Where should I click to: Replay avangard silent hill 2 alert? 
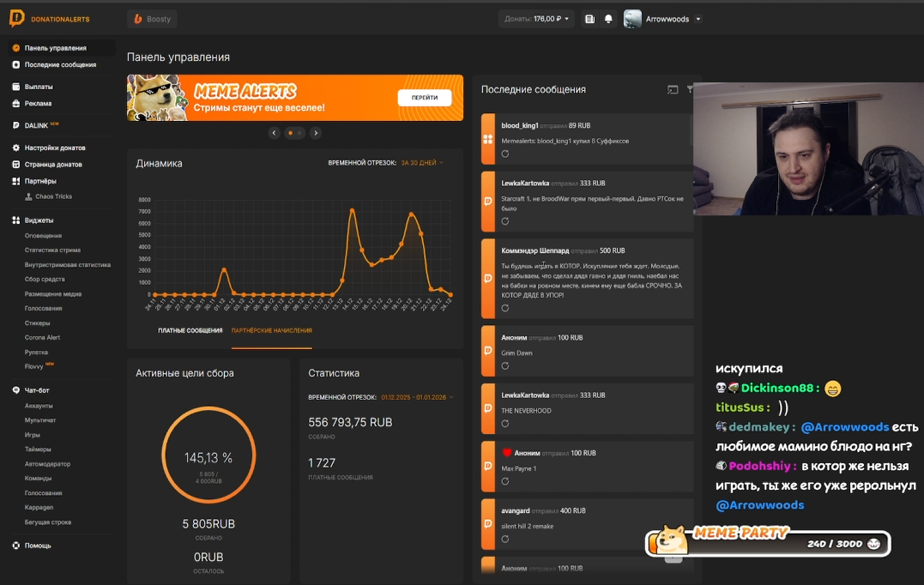pyautogui.click(x=505, y=539)
